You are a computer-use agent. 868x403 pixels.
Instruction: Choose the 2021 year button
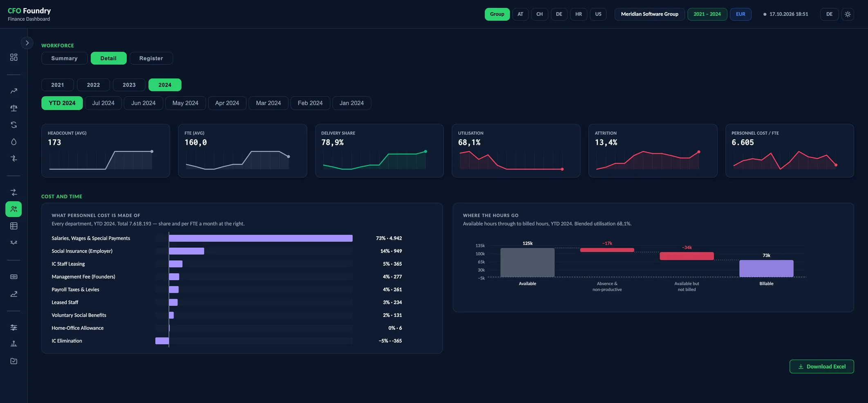(x=58, y=85)
